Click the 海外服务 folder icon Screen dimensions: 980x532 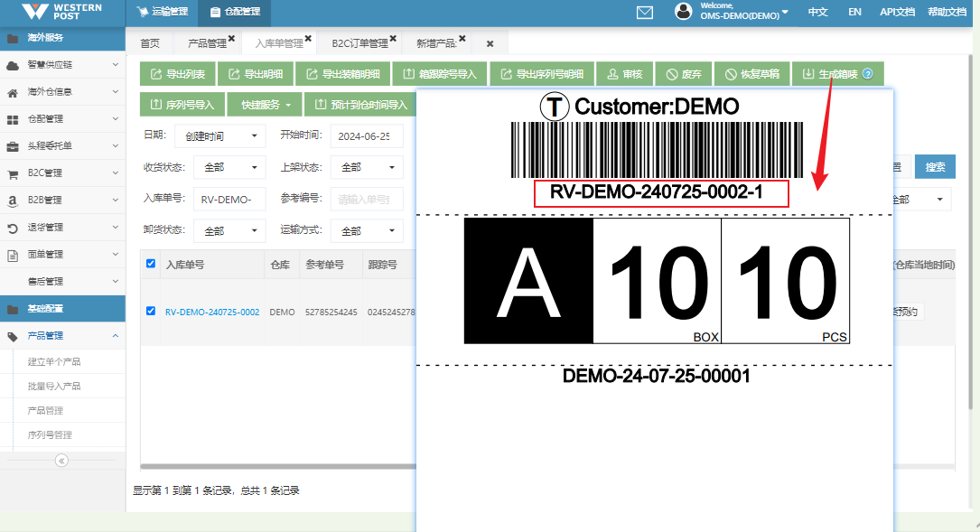tap(13, 38)
